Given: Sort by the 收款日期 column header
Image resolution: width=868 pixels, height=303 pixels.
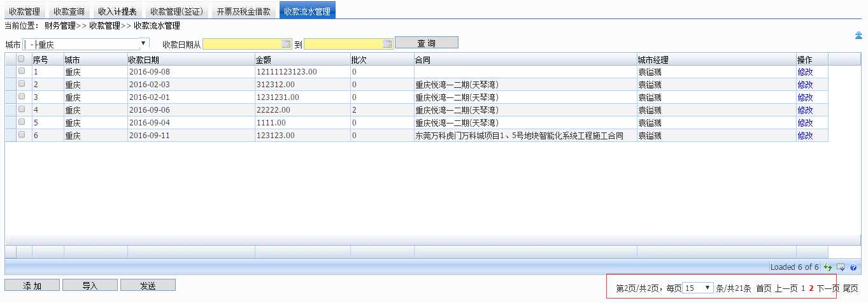Looking at the screenshot, I should pos(191,59).
